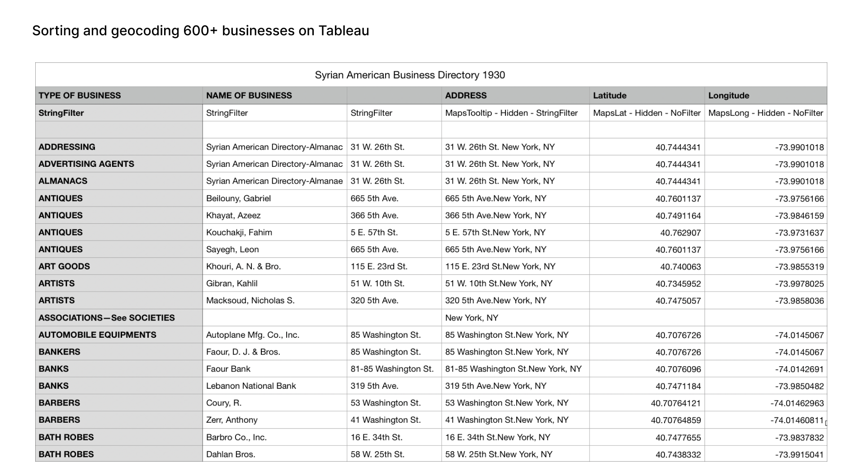Select the Latitude column header
868x472 pixels.
[609, 95]
